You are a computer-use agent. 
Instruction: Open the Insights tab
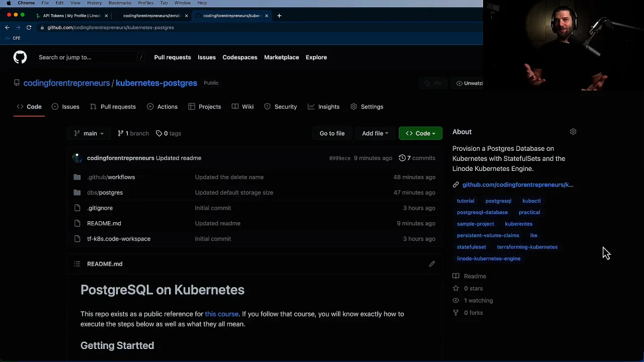tap(324, 107)
